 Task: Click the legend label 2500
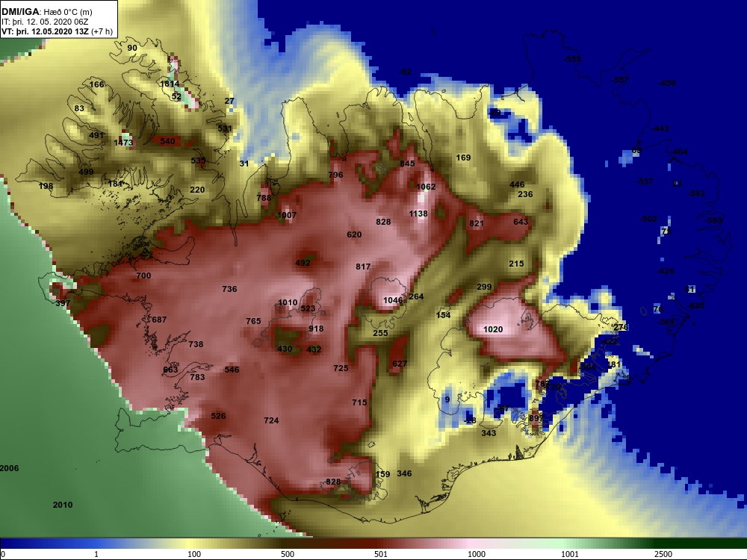663,554
